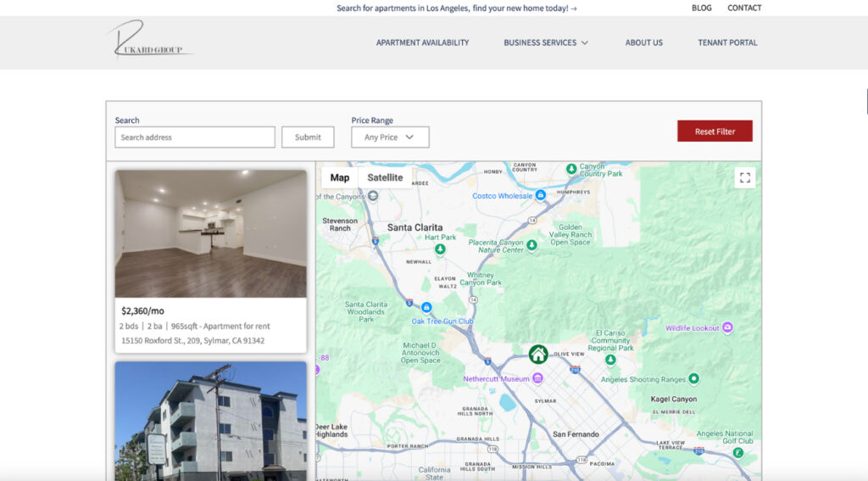
Task: Go to the Tenant Portal
Action: click(727, 42)
